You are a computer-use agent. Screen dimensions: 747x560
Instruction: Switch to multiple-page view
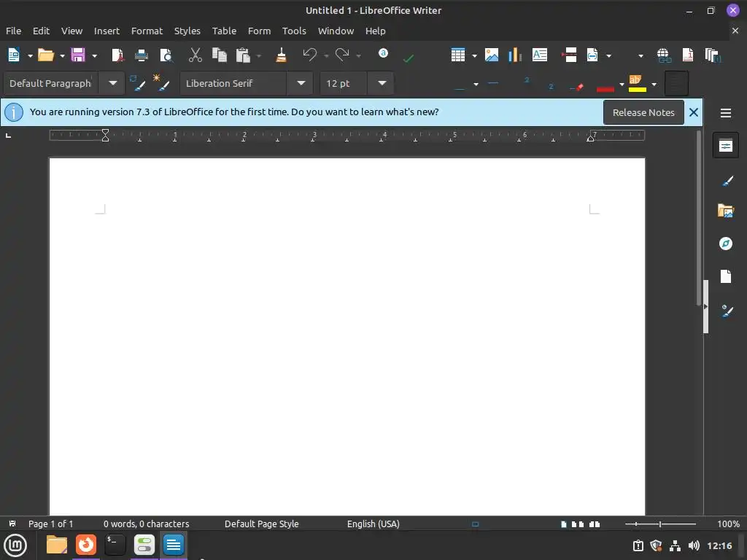tap(578, 524)
